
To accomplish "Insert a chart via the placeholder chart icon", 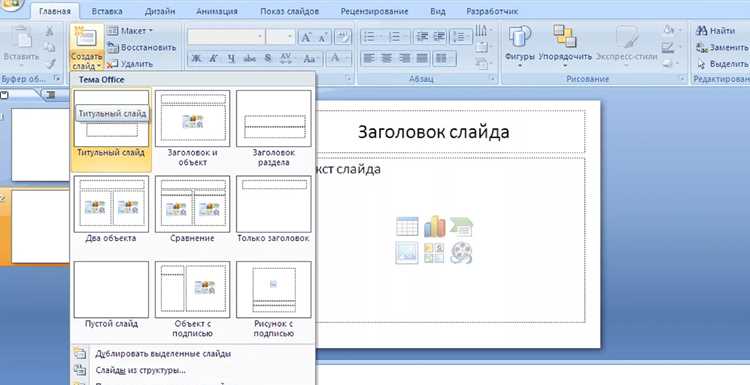I will point(434,226).
